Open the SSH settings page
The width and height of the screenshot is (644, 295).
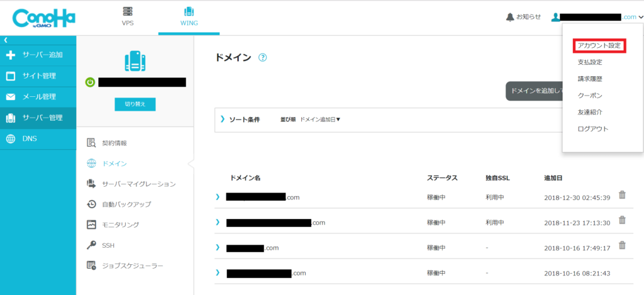(x=108, y=245)
